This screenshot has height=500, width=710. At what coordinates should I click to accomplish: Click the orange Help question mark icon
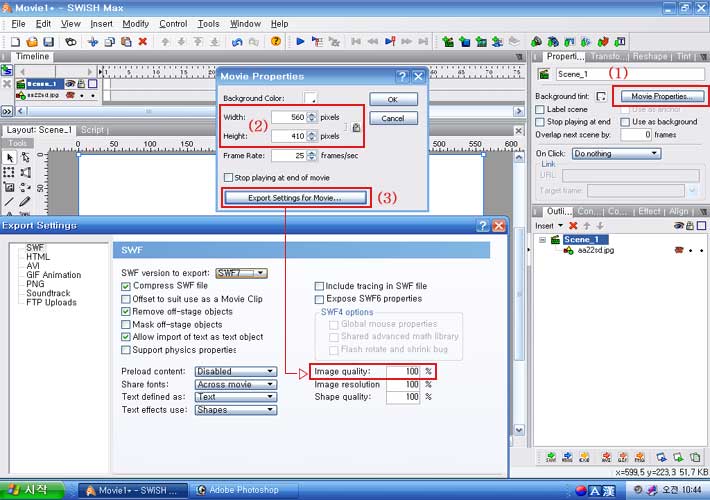[275, 42]
